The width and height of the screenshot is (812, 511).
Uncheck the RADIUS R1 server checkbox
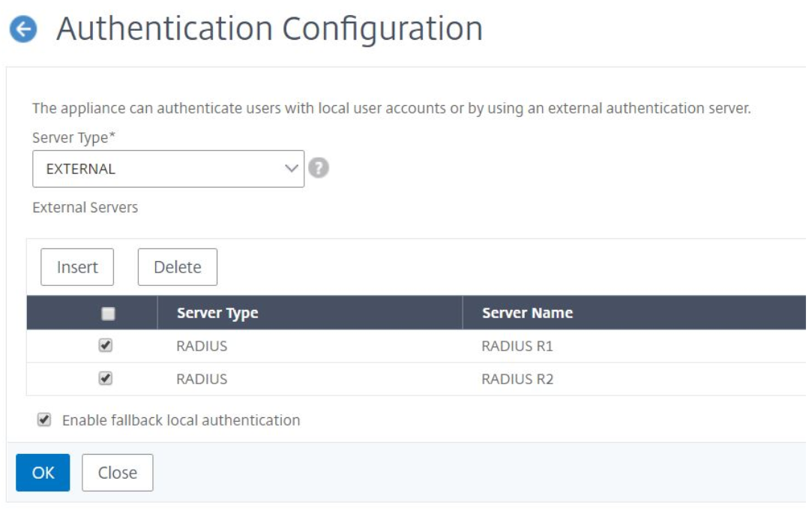tap(106, 345)
